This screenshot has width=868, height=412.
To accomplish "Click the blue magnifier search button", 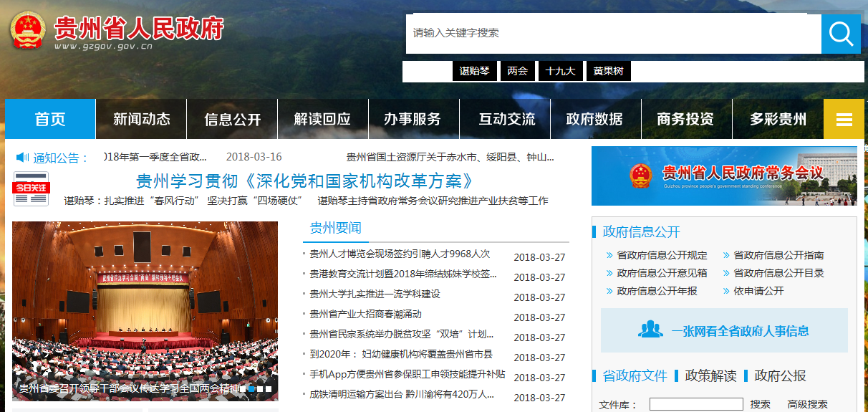I will pos(841,34).
